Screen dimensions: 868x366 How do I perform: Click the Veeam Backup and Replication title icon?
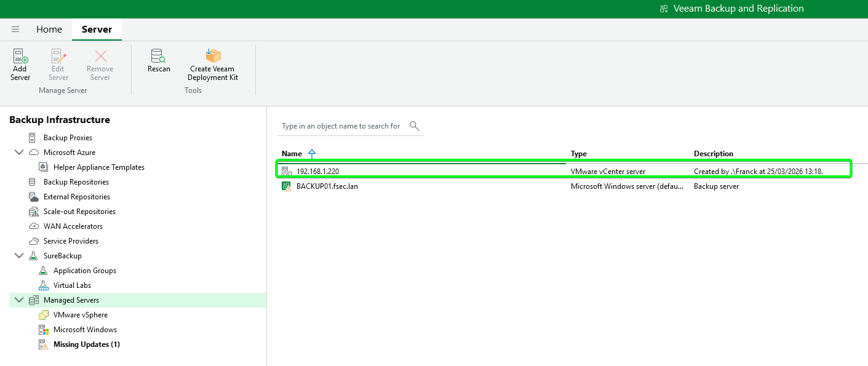click(x=664, y=9)
